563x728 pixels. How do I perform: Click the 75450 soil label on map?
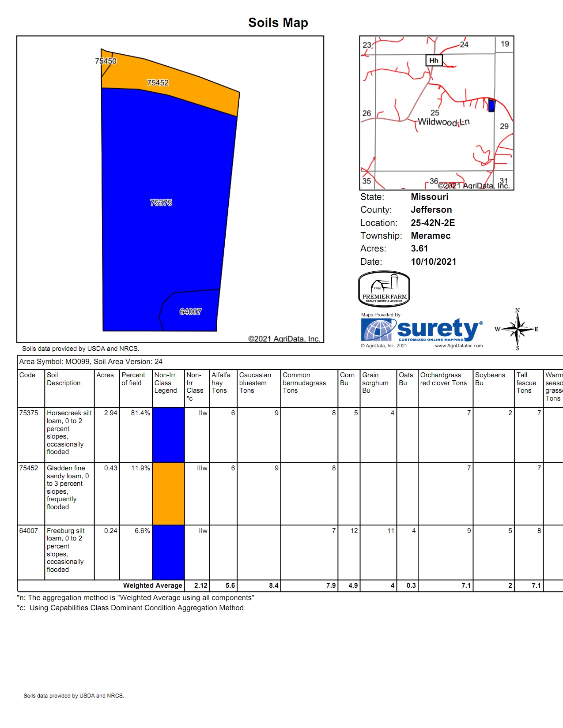[x=106, y=61]
